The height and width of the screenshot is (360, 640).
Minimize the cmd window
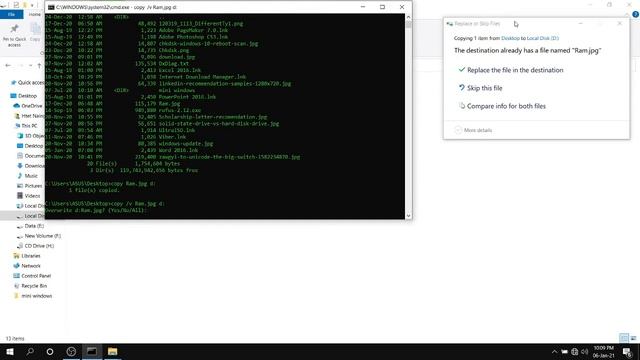tap(363, 7)
